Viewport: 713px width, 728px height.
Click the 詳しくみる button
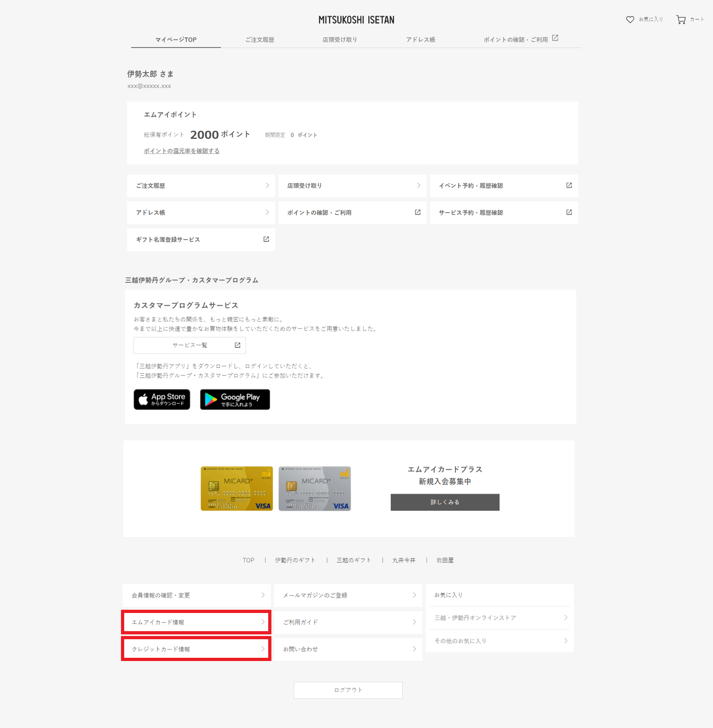(445, 502)
